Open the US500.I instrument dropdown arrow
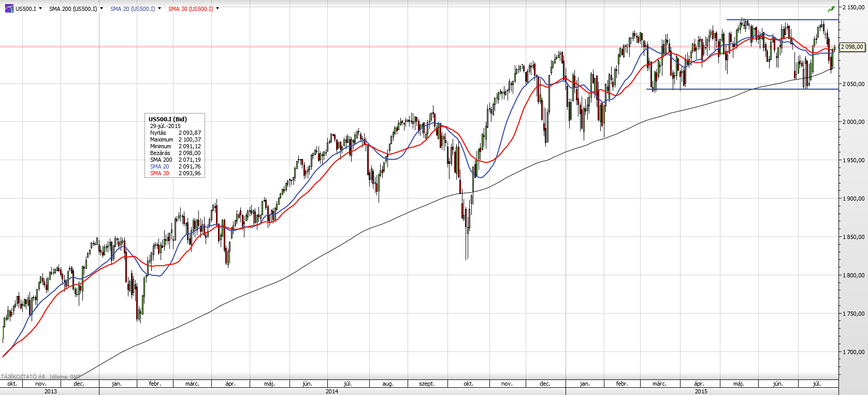 41,8
